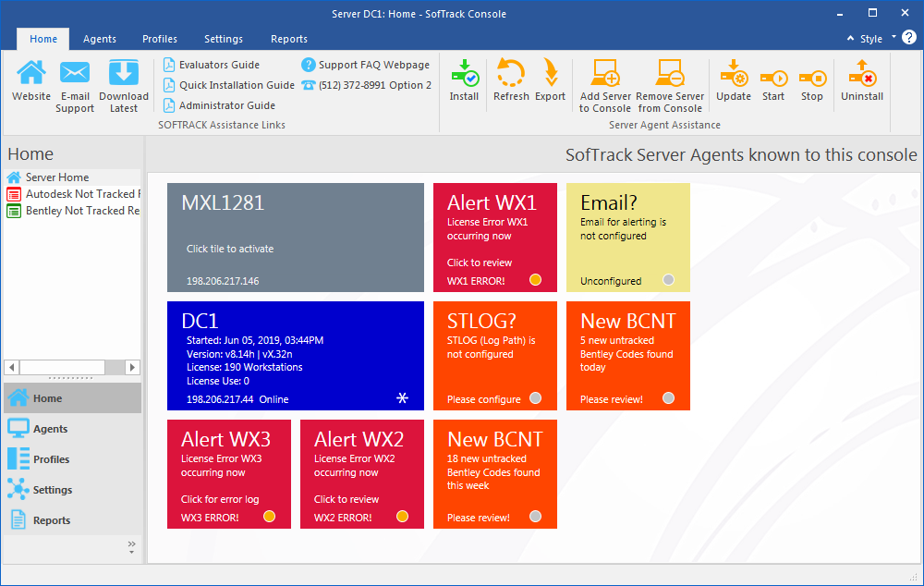The height and width of the screenshot is (586, 924).
Task: Click the STLOG? configuration tile
Action: [495, 356]
